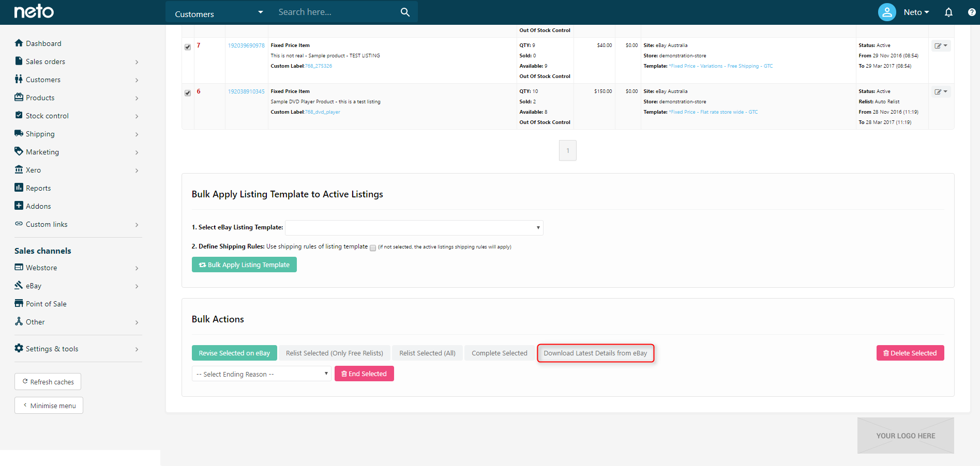Open the Neto account dropdown

point(916,12)
